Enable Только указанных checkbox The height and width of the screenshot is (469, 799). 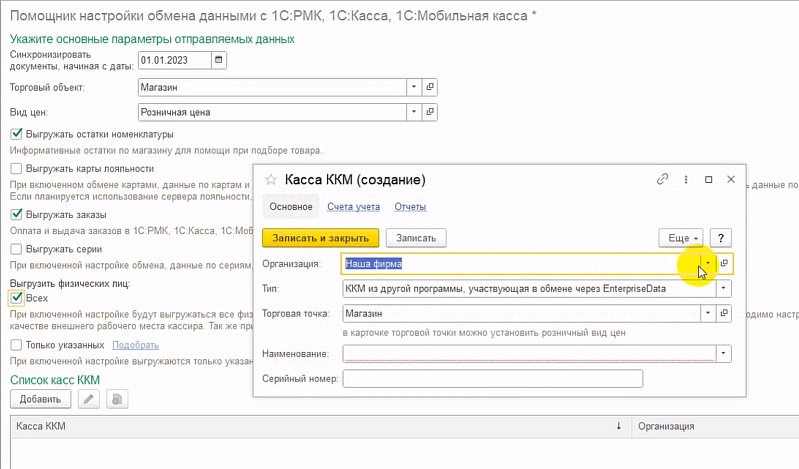click(16, 345)
